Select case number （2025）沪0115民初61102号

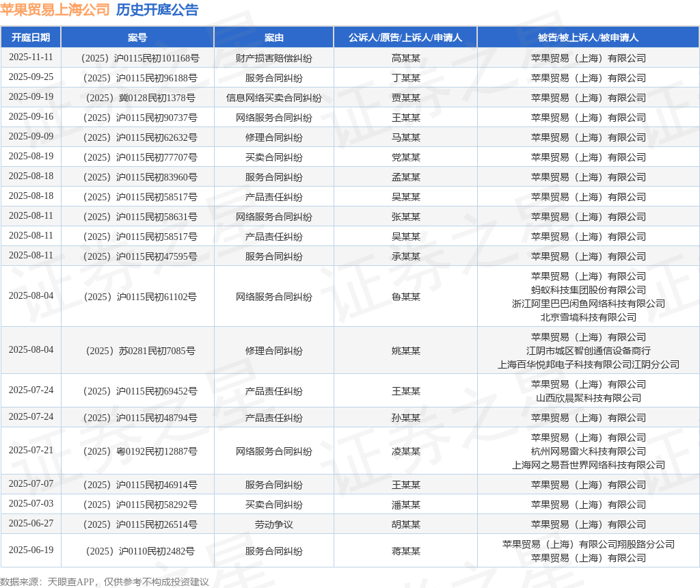pyautogui.click(x=137, y=297)
